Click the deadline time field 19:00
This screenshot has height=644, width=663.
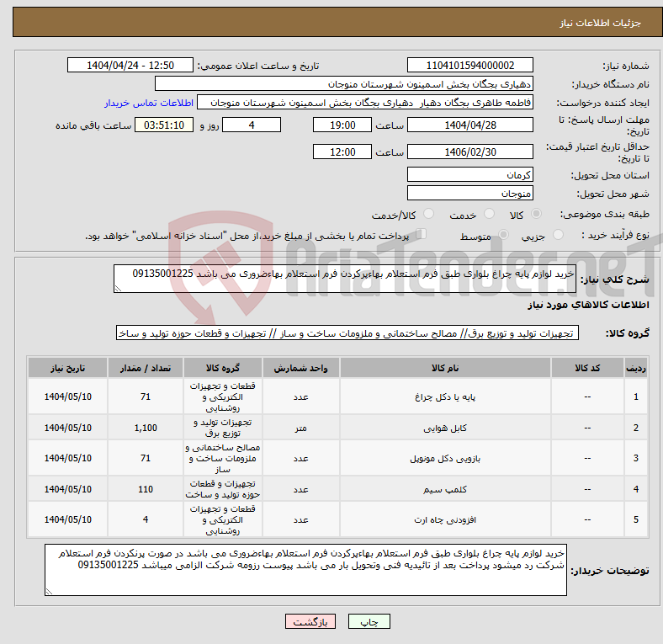pyautogui.click(x=342, y=125)
